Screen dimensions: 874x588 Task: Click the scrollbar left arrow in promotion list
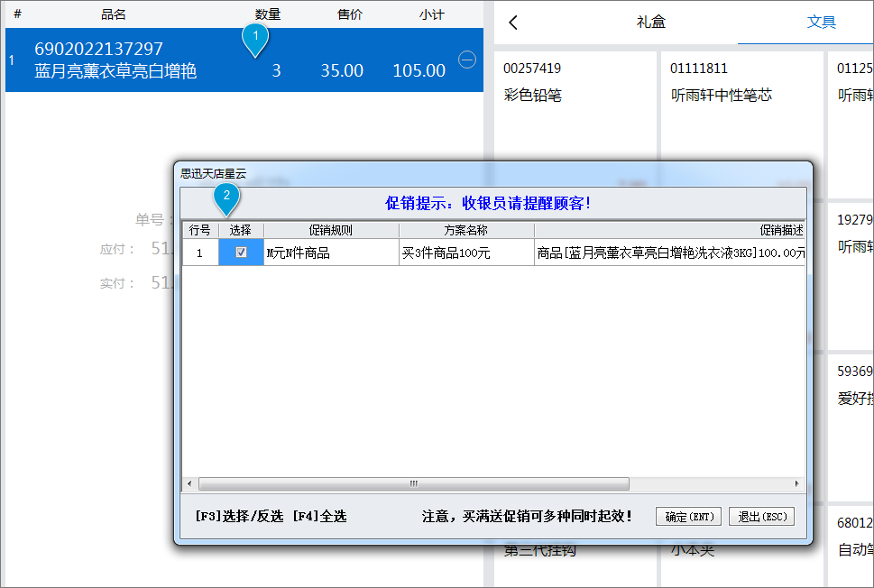coord(189,483)
